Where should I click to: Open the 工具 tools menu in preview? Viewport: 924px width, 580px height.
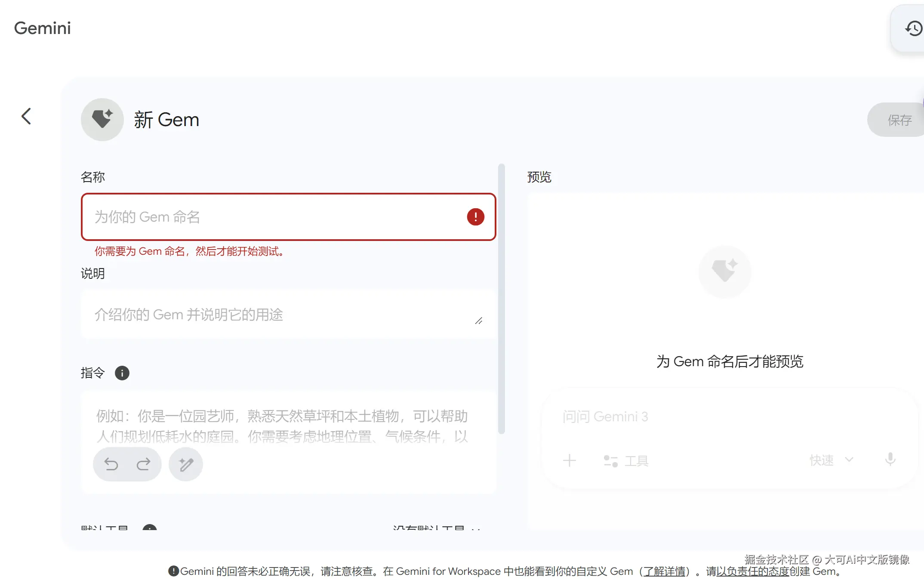(626, 461)
